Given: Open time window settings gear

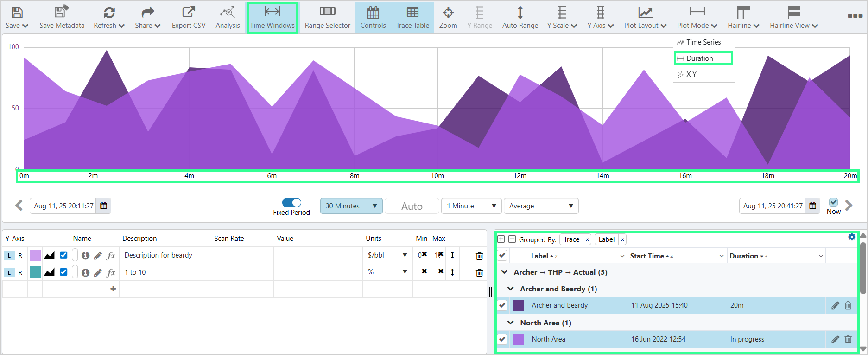Looking at the screenshot, I should [852, 237].
